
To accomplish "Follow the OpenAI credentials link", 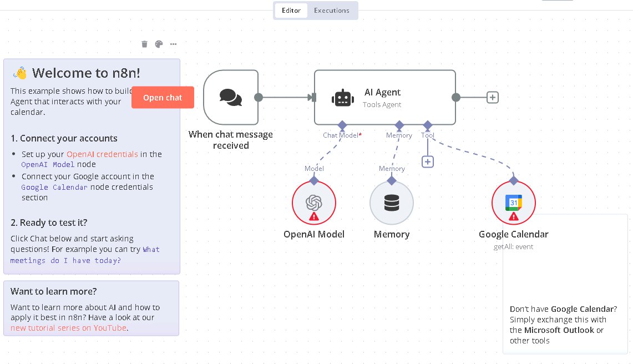I will 102,154.
